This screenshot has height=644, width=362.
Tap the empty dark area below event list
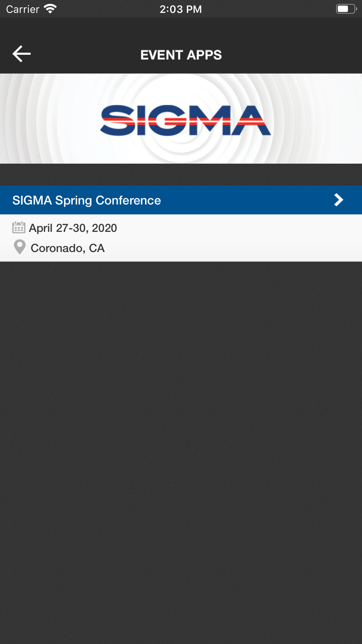[x=181, y=453]
